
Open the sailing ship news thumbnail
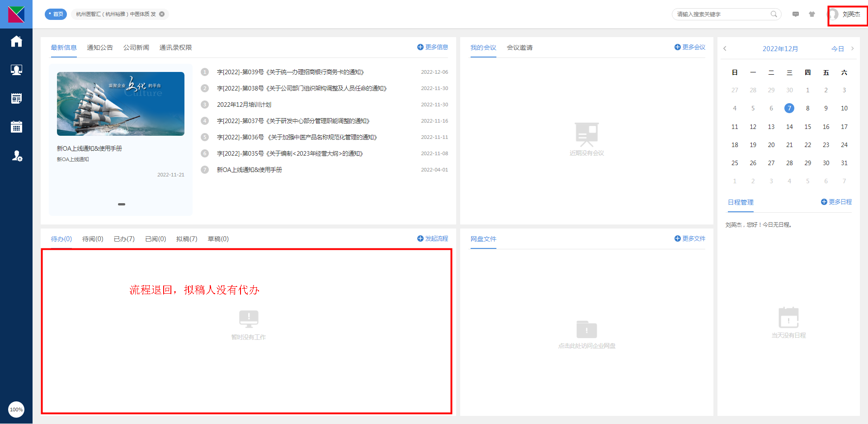pos(121,104)
